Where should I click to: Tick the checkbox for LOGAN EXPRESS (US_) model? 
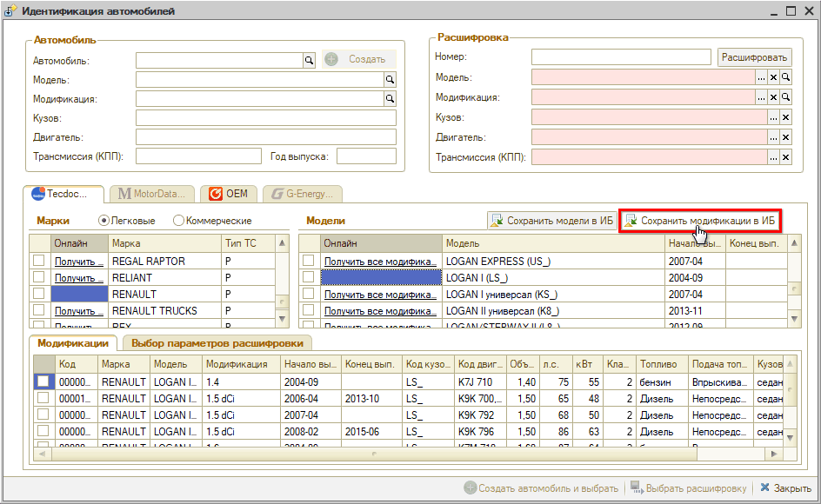pos(309,261)
